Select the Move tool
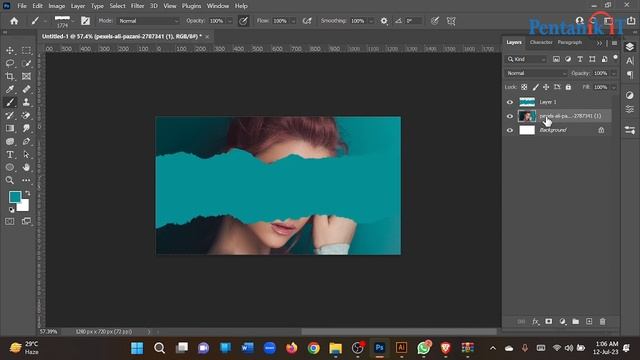 10,50
